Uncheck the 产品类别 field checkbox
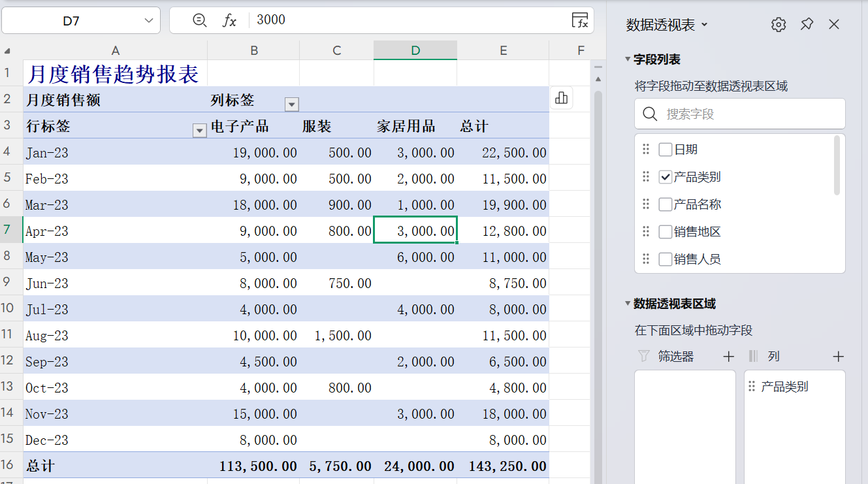The image size is (868, 484). (x=666, y=177)
